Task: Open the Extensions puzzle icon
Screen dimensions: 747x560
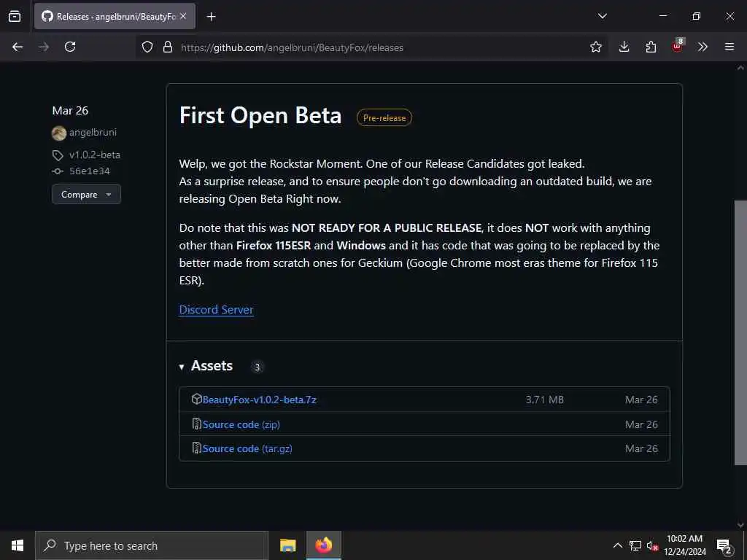Action: (x=651, y=47)
